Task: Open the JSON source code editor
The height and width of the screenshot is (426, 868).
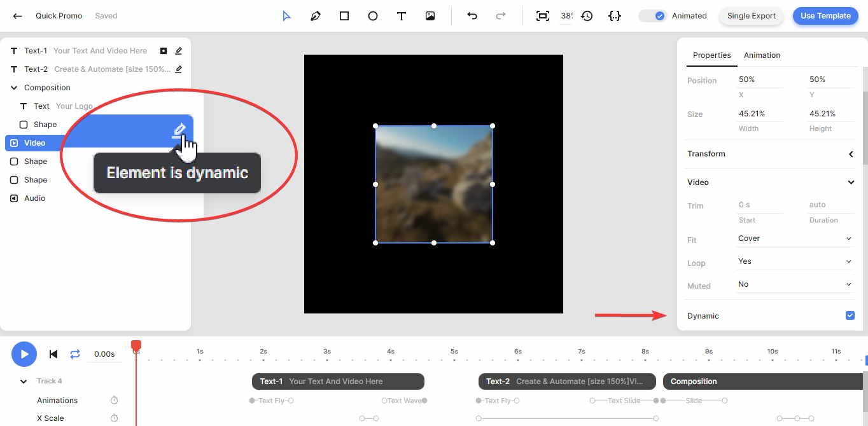Action: [614, 16]
